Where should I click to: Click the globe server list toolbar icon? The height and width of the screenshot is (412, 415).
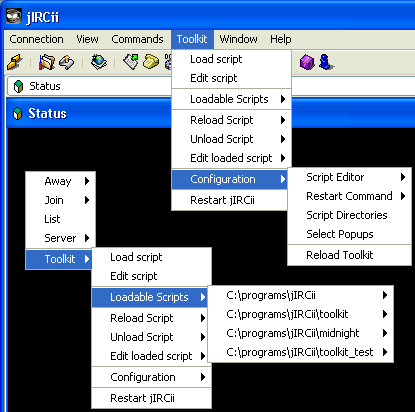98,62
